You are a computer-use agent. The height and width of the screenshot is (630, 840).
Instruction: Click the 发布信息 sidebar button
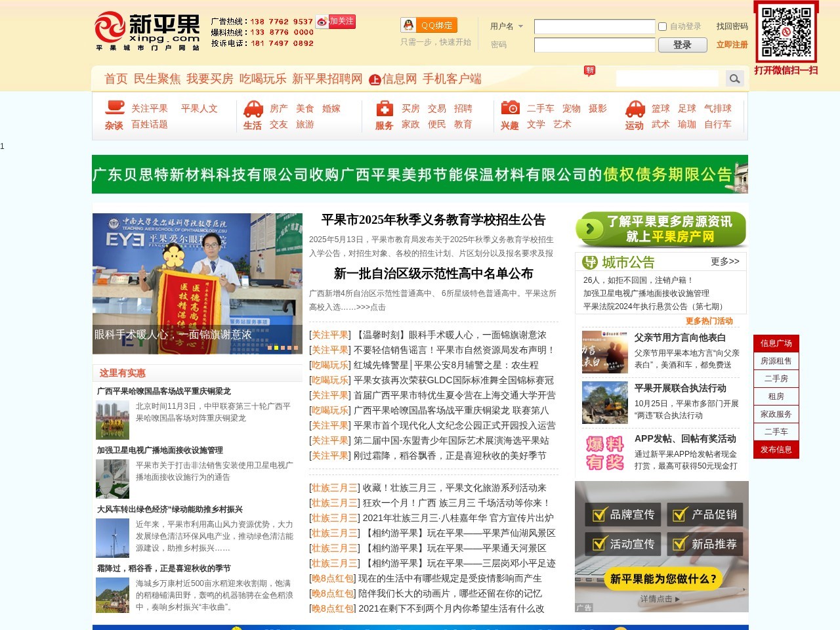[776, 450]
